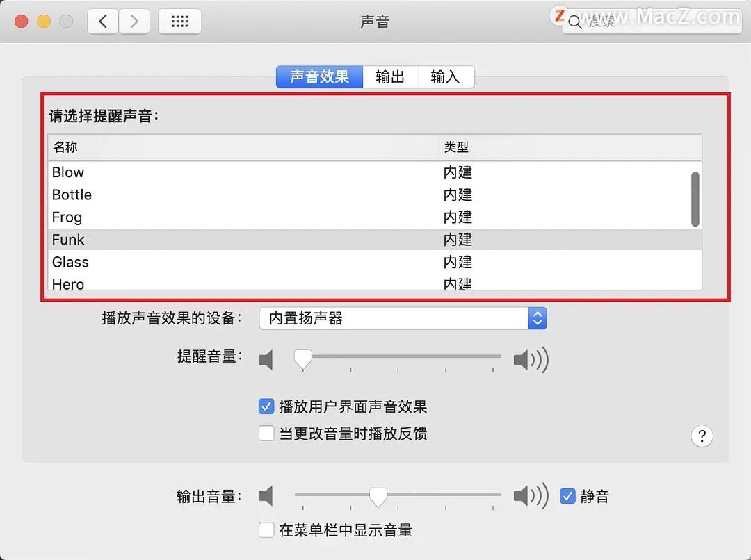
Task: Click the back navigation arrow
Action: click(x=102, y=21)
